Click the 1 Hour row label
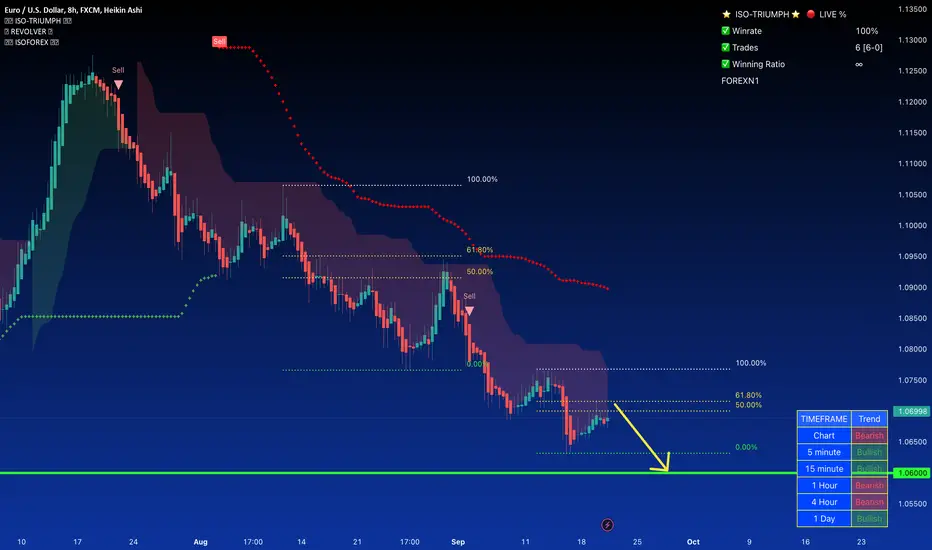Viewport: 932px width, 550px height. [824, 485]
